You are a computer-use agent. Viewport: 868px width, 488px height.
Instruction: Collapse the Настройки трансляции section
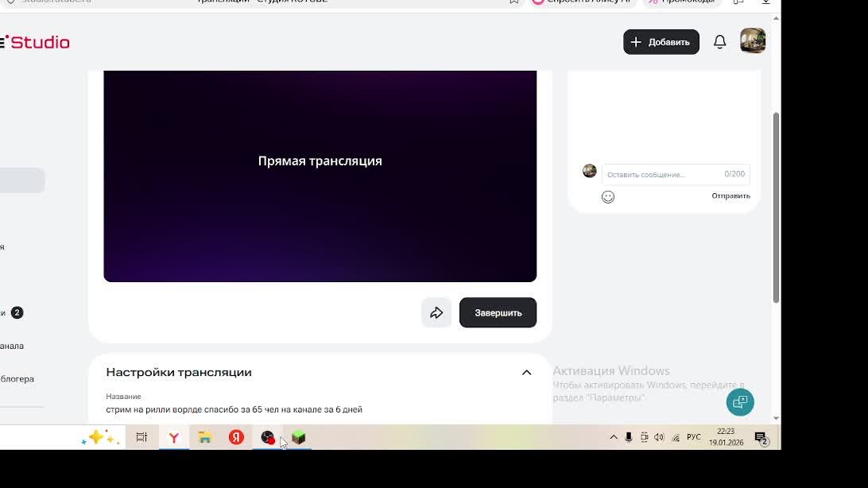pos(526,373)
